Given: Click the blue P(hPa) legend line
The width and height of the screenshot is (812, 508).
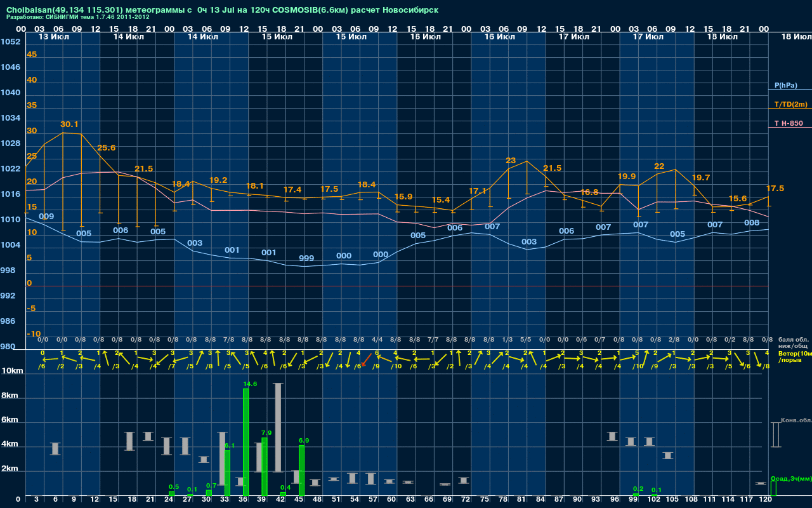Looking at the screenshot, I should click(x=790, y=90).
